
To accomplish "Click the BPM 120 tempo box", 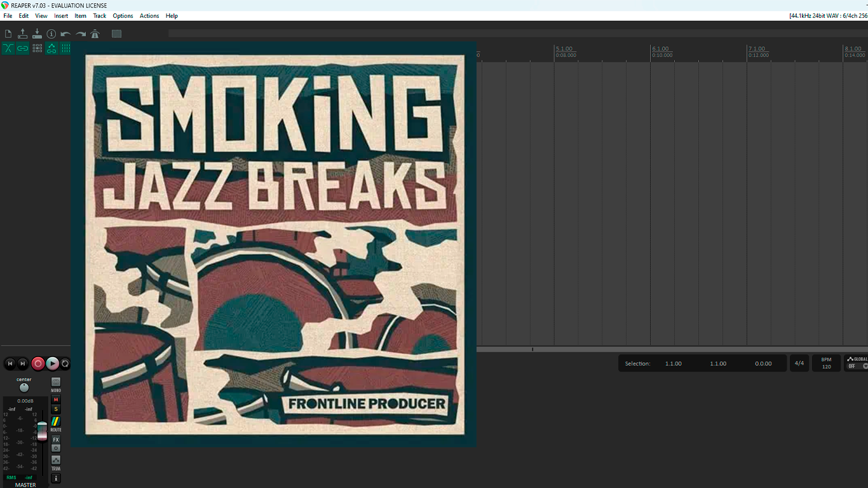I will click(826, 363).
